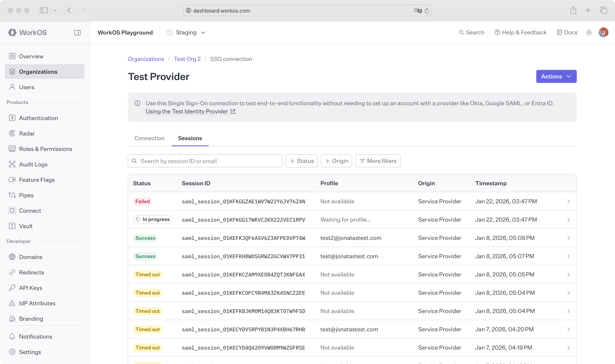Viewport: 615px width, 364px height.
Task: Open Roles & Permissions from the sidebar
Action: coord(46,149)
